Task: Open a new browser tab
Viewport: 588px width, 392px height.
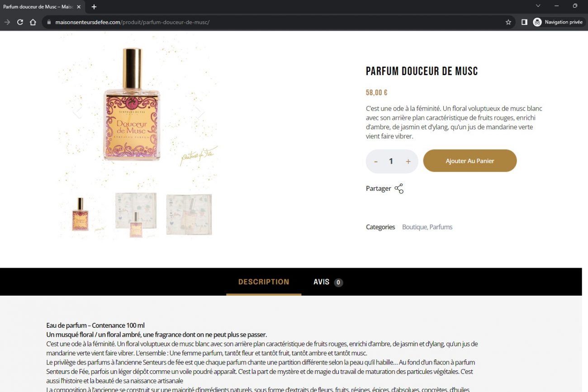Action: (x=94, y=7)
